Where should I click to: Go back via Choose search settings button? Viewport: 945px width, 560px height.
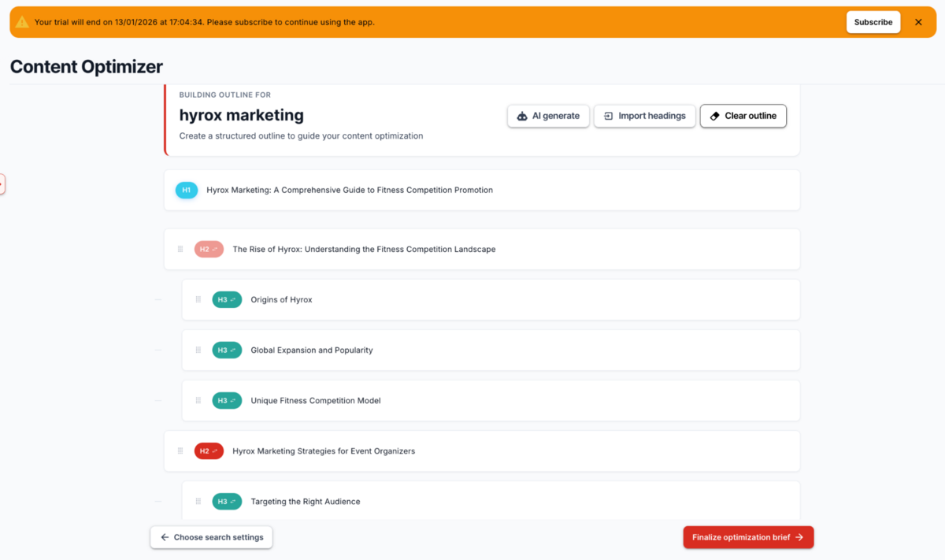click(212, 537)
